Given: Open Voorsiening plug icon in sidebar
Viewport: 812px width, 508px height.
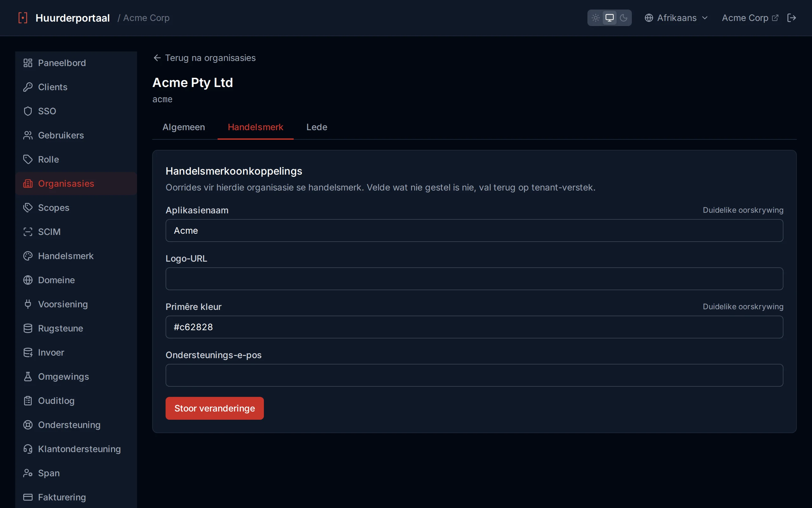Looking at the screenshot, I should click(28, 304).
